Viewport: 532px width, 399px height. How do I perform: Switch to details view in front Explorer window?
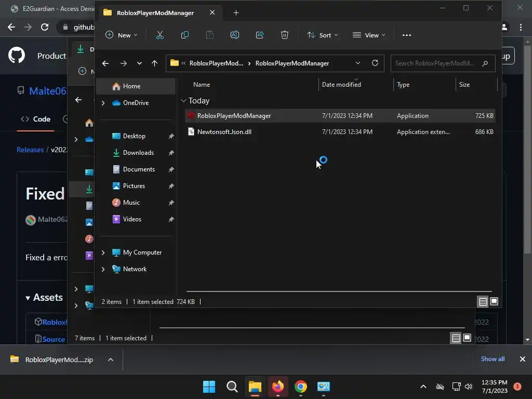coord(483,301)
